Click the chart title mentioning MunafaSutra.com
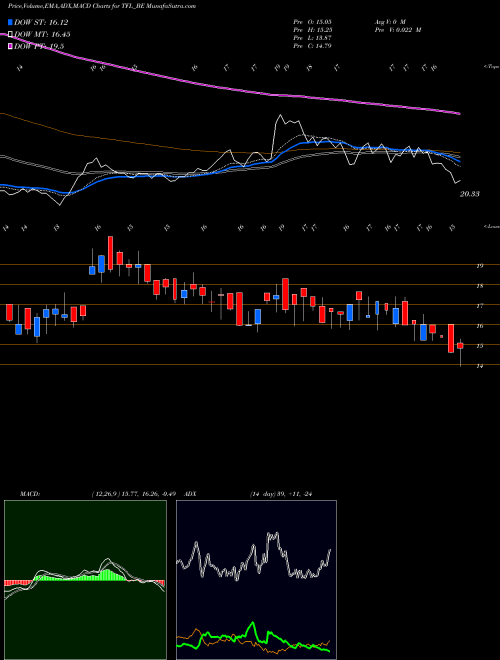500x660 pixels. 101,6
